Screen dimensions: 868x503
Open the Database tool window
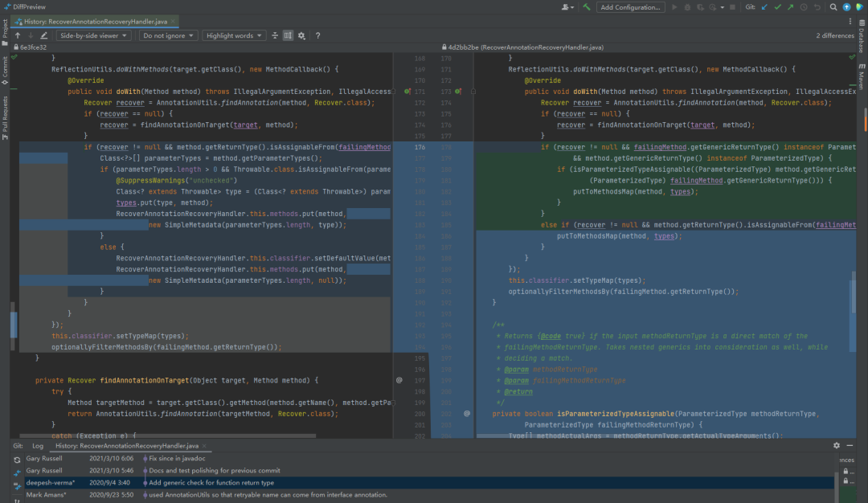[x=862, y=37]
